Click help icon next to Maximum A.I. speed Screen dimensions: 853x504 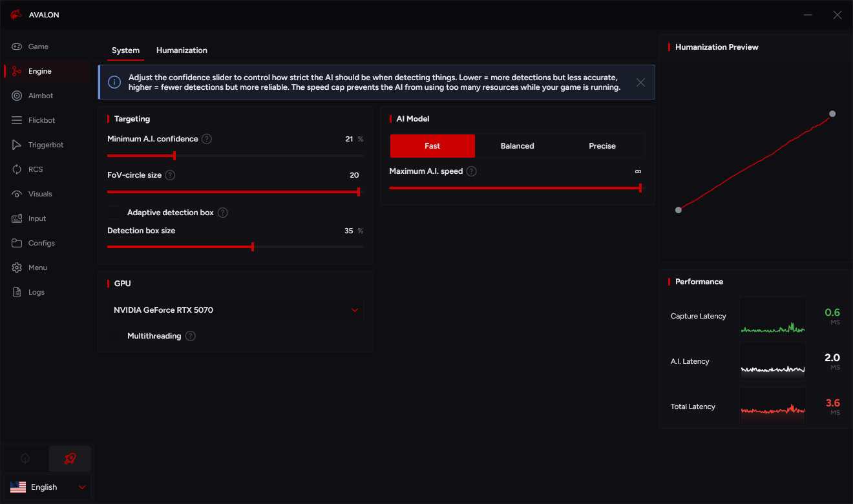[x=472, y=171]
